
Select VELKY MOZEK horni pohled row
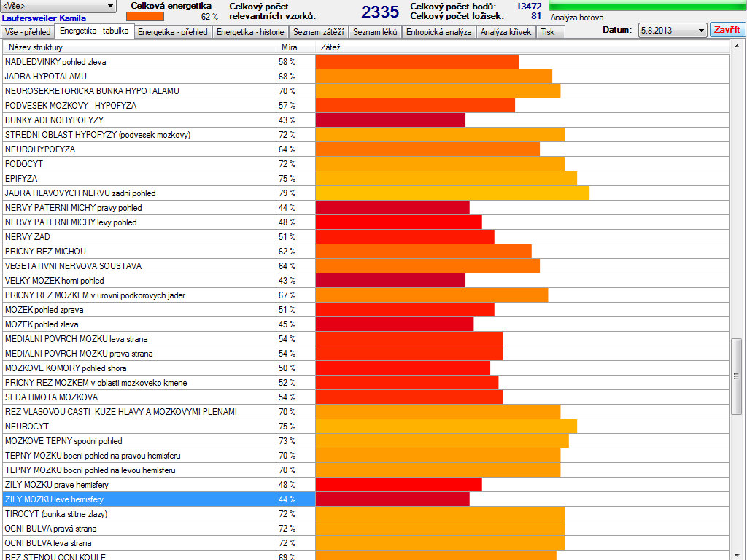(x=366, y=281)
